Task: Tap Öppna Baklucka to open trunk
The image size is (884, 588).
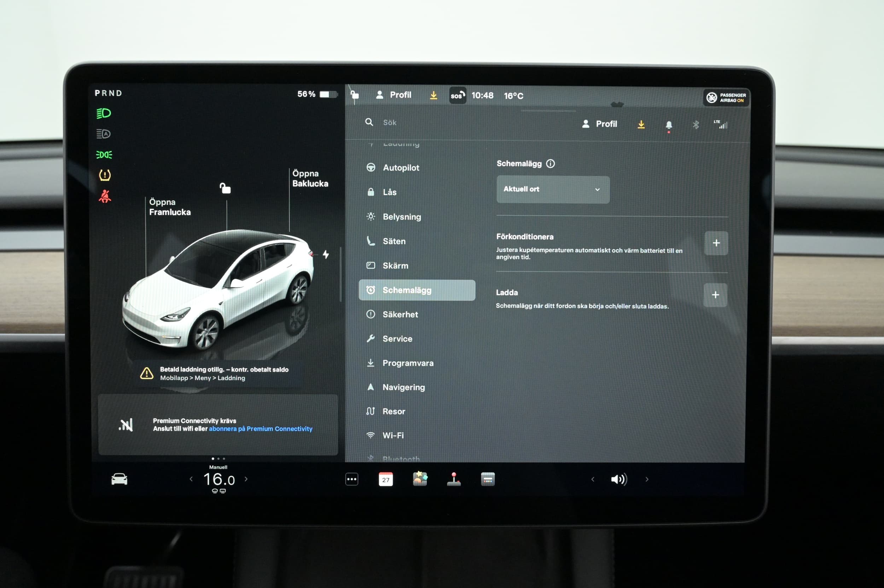Action: 310,179
